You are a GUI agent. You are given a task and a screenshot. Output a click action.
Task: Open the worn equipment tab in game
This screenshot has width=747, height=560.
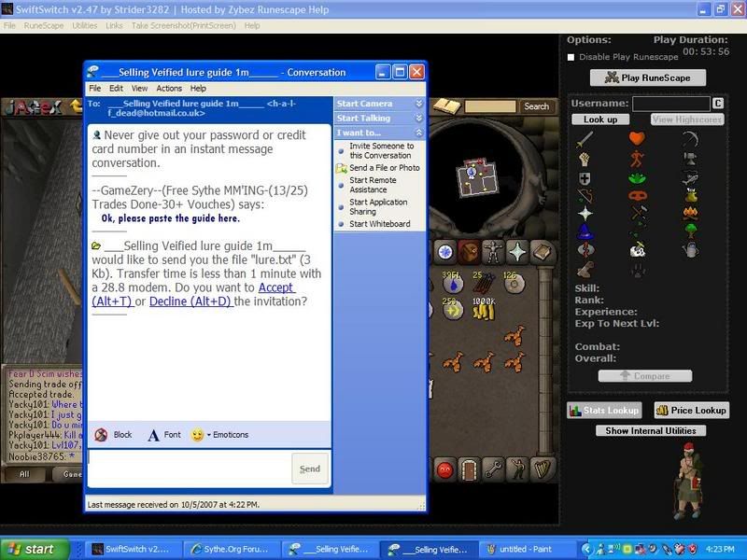pyautogui.click(x=493, y=252)
